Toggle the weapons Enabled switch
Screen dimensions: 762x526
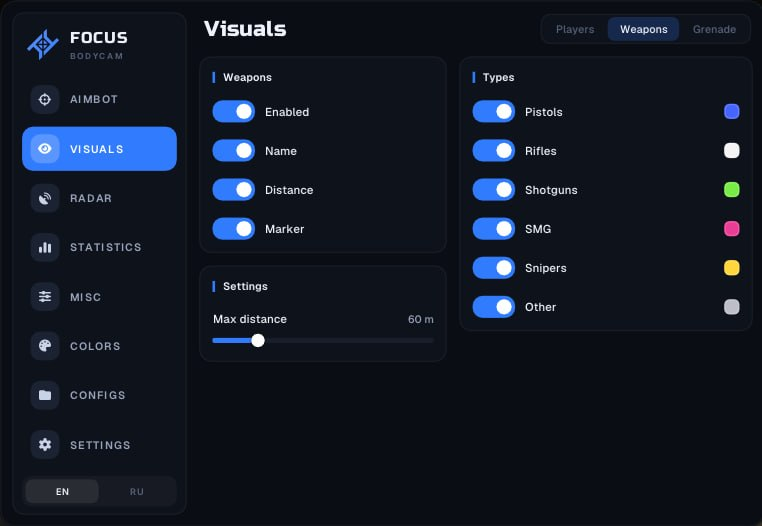tap(234, 112)
